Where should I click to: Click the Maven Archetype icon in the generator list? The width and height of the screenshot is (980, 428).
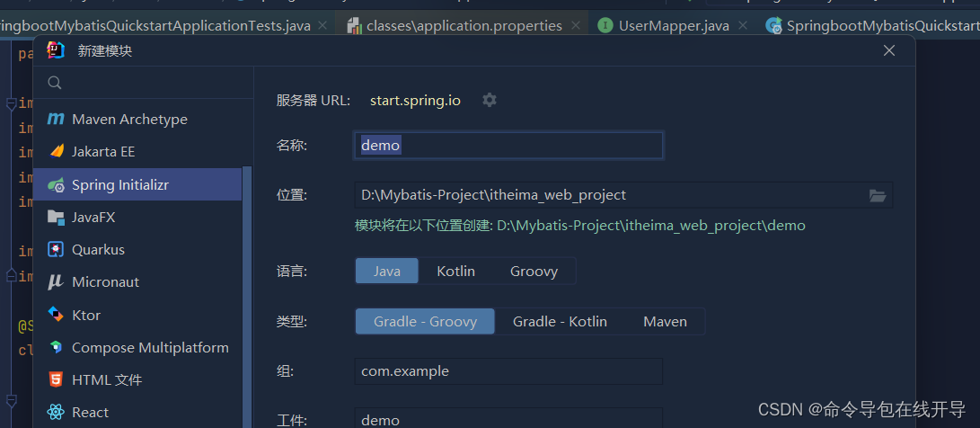coord(56,119)
